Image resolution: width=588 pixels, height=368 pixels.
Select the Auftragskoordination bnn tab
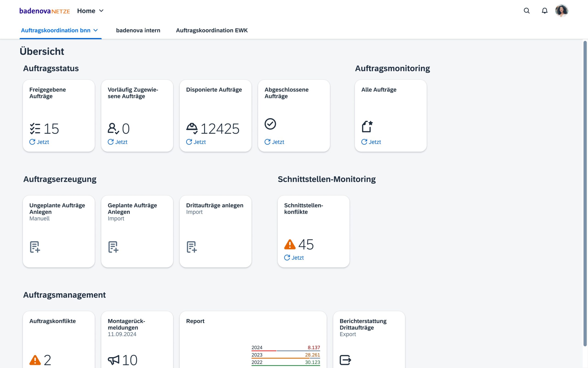tap(56, 30)
